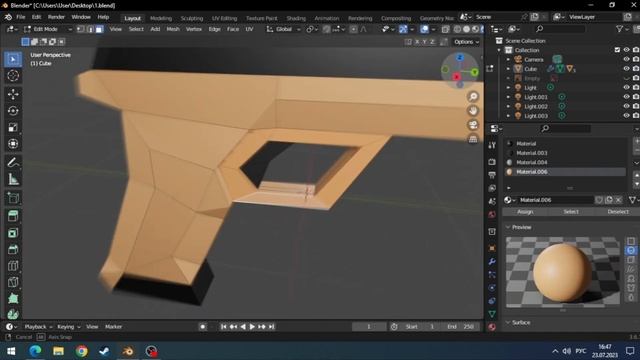This screenshot has height=360, width=640.
Task: Open the Tool settings properties tab
Action: pos(492,145)
